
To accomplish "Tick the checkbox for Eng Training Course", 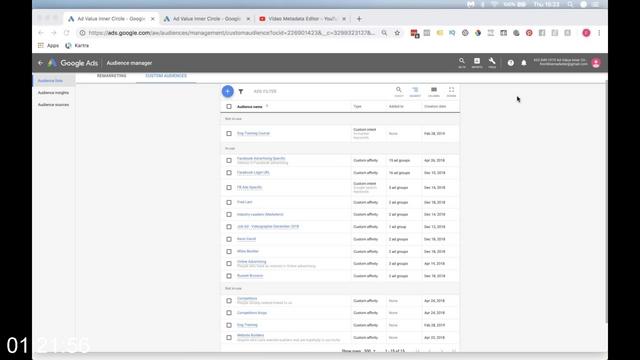I will [x=229, y=133].
